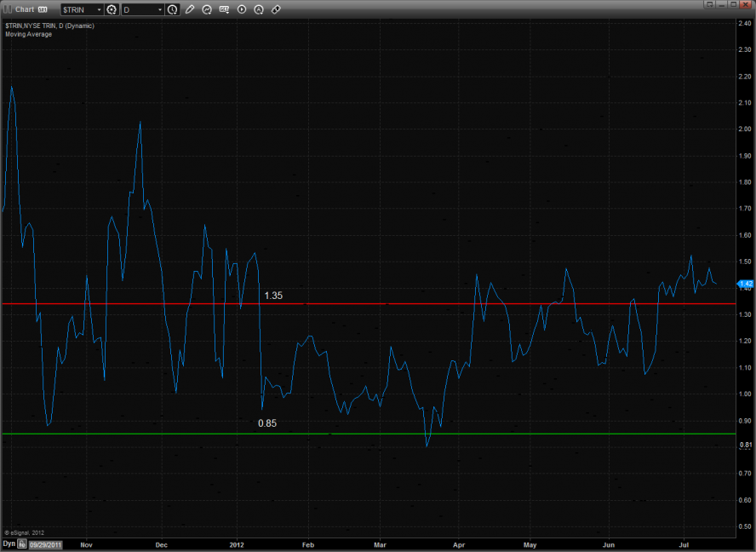Click the symbol settings gear icon
This screenshot has width=756, height=552.
click(x=112, y=9)
